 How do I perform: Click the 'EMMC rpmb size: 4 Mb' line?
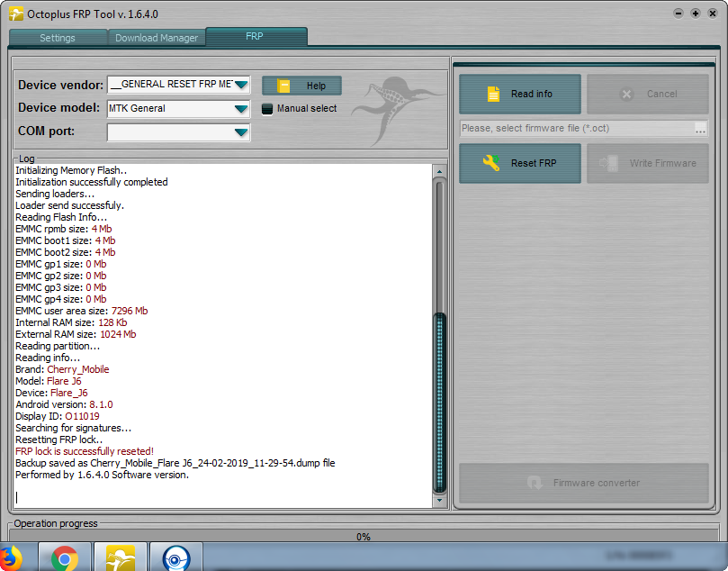(64, 229)
